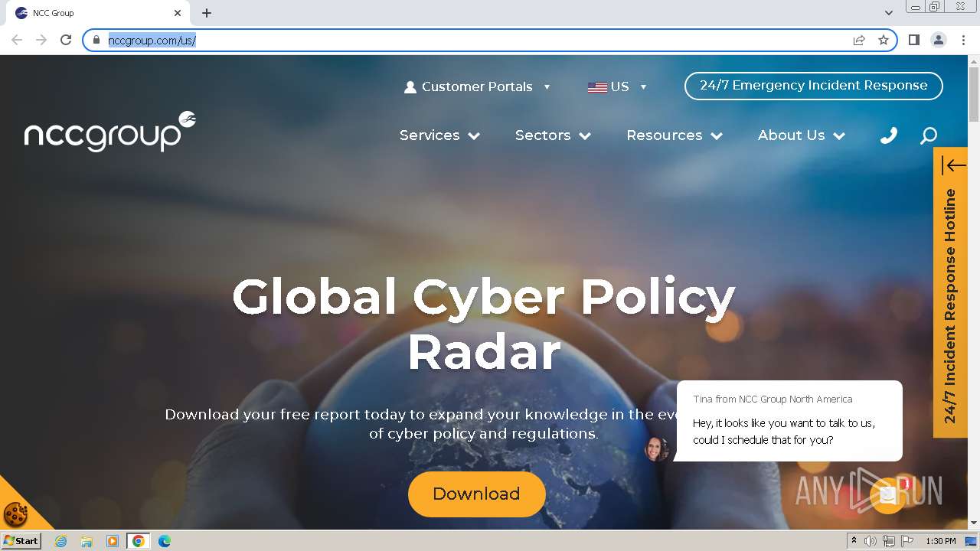Expand the About Us menu

click(x=802, y=135)
